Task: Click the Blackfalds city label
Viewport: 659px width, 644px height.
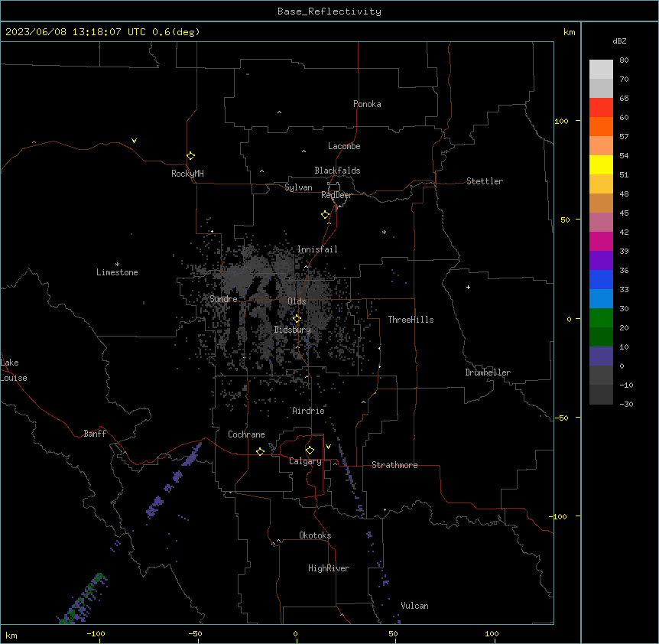Action: click(337, 171)
